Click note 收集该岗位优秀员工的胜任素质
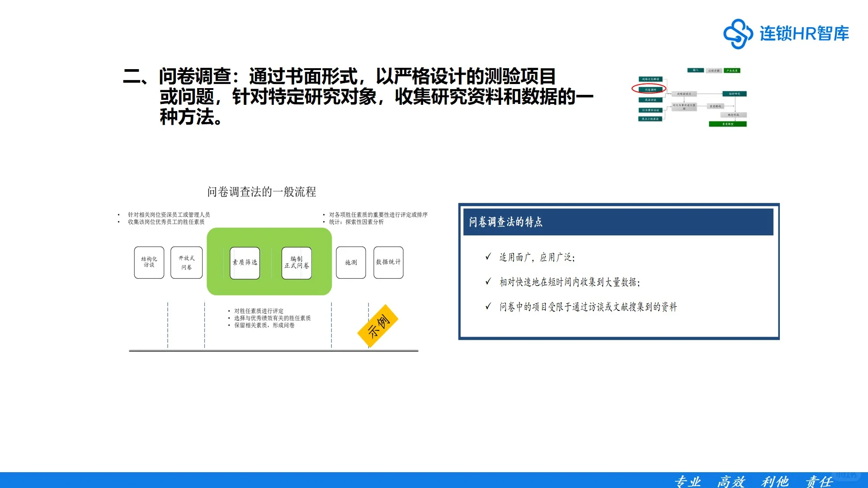The height and width of the screenshot is (488, 868). pos(166,222)
